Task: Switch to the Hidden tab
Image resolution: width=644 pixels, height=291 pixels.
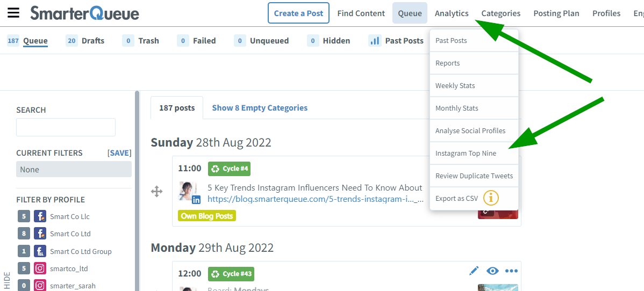Action: 328,41
